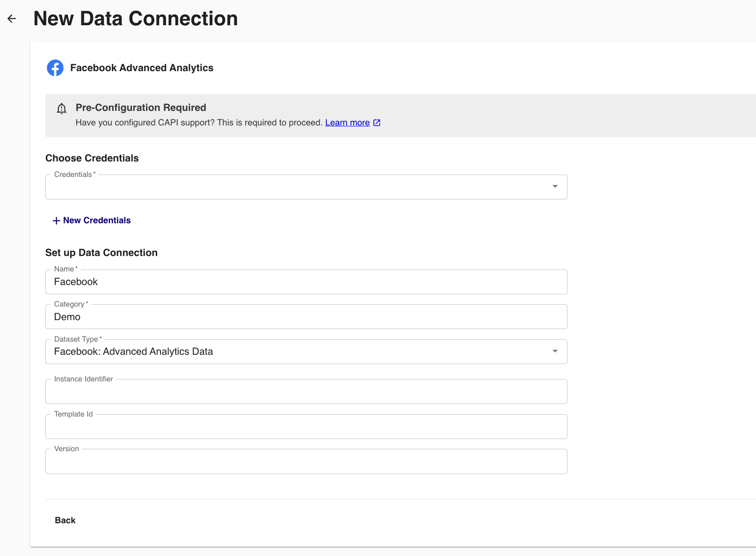Click the Facebook logo icon
This screenshot has height=556, width=756.
55,68
